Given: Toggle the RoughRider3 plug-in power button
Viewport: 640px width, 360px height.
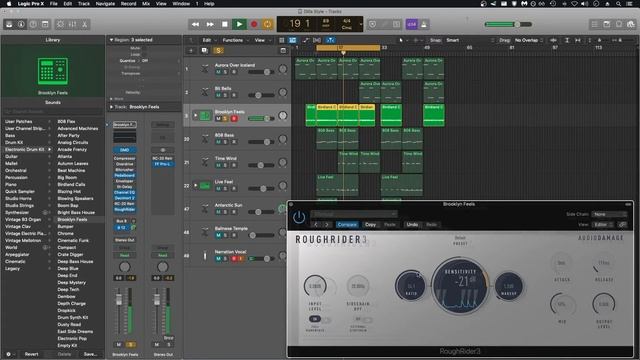Looking at the screenshot, I should pyautogui.click(x=299, y=218).
